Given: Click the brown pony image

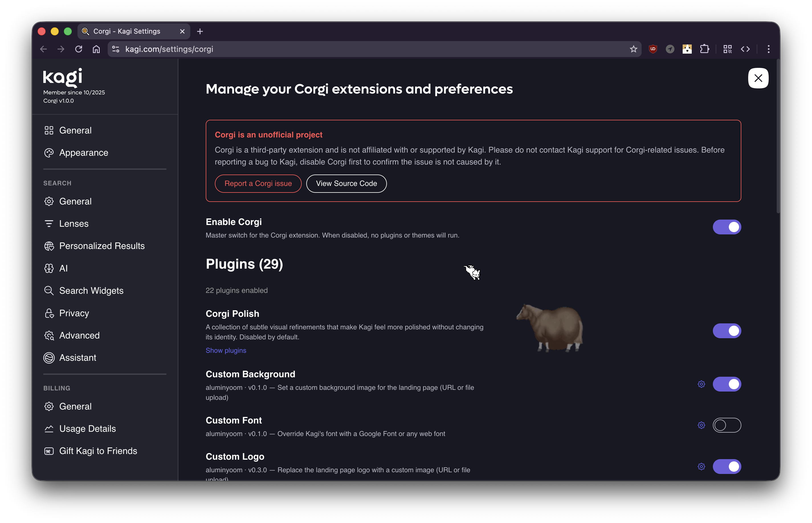Looking at the screenshot, I should (x=550, y=327).
